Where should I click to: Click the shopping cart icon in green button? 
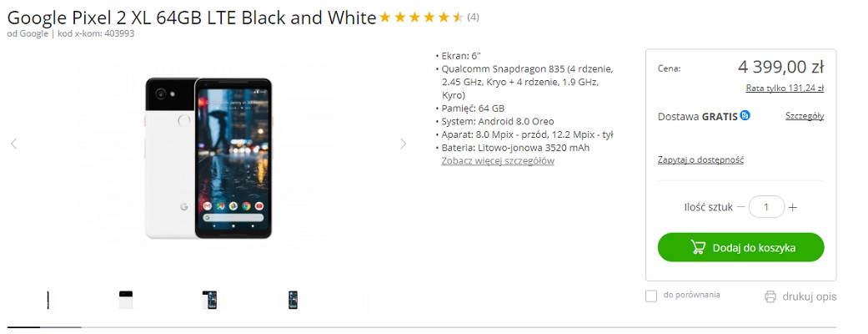click(x=698, y=247)
